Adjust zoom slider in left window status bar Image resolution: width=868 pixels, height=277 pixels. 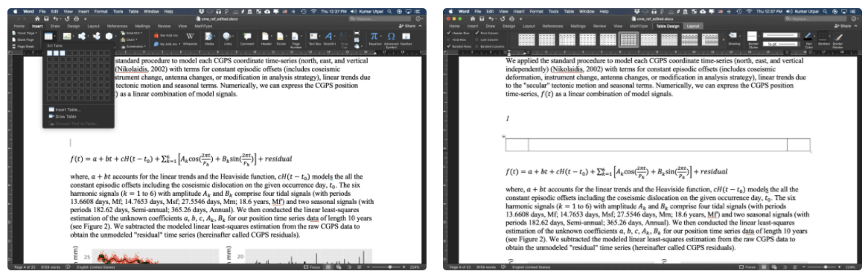(390, 267)
